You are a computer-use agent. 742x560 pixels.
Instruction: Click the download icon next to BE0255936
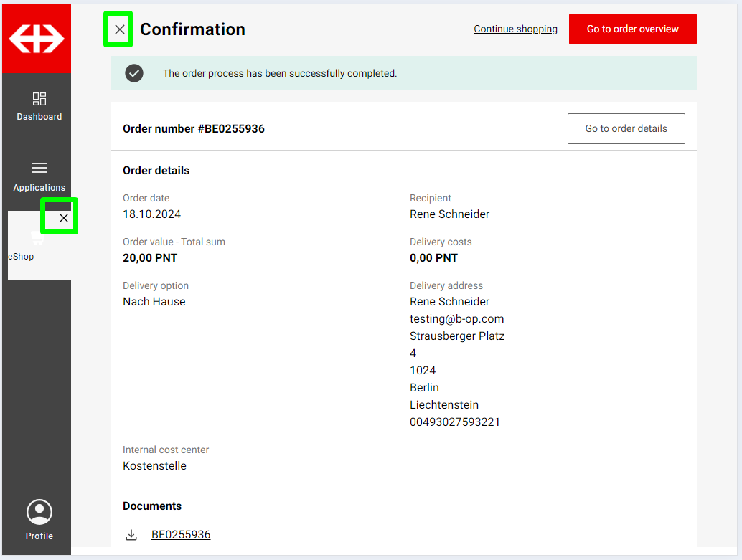click(x=131, y=535)
